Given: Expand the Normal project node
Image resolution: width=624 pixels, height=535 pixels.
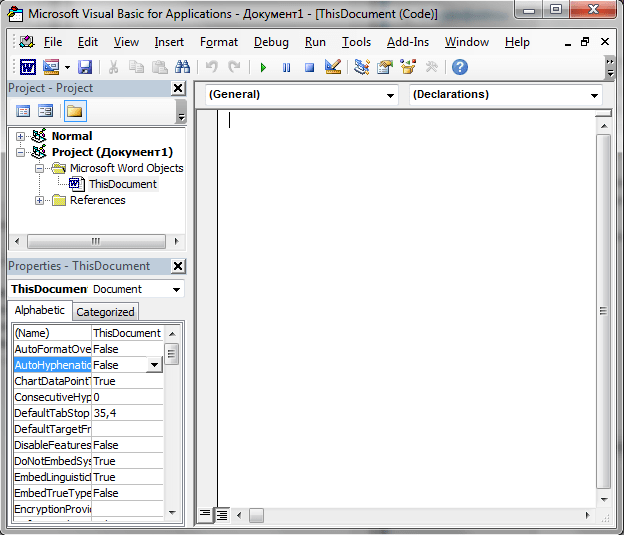Looking at the screenshot, I should [20, 137].
